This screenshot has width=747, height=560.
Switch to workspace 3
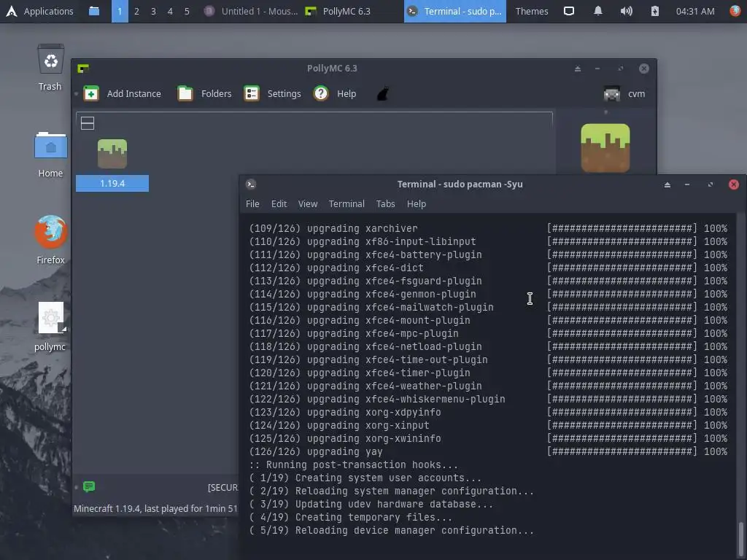[153, 11]
